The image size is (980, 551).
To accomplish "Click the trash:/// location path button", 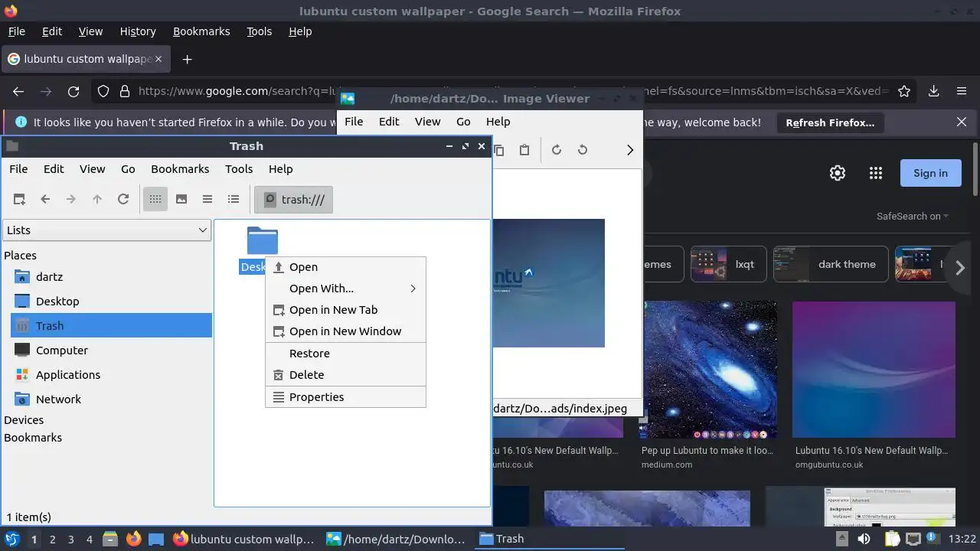I will point(294,200).
